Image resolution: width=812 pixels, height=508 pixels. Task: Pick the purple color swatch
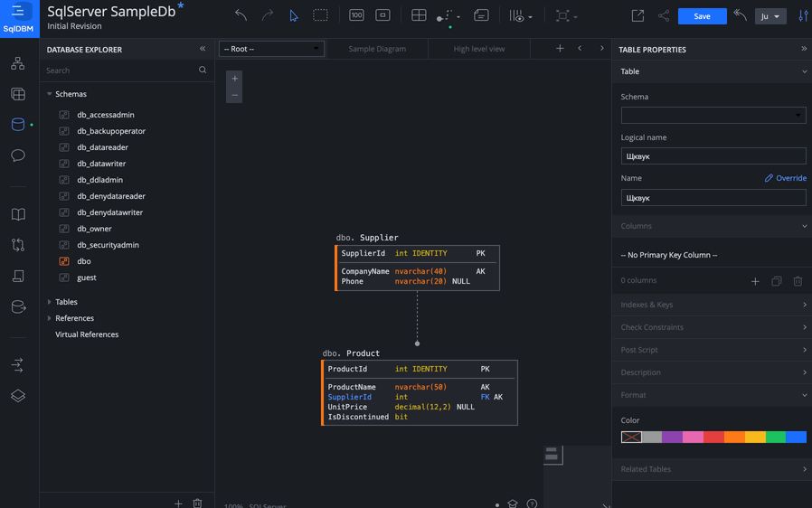(672, 437)
